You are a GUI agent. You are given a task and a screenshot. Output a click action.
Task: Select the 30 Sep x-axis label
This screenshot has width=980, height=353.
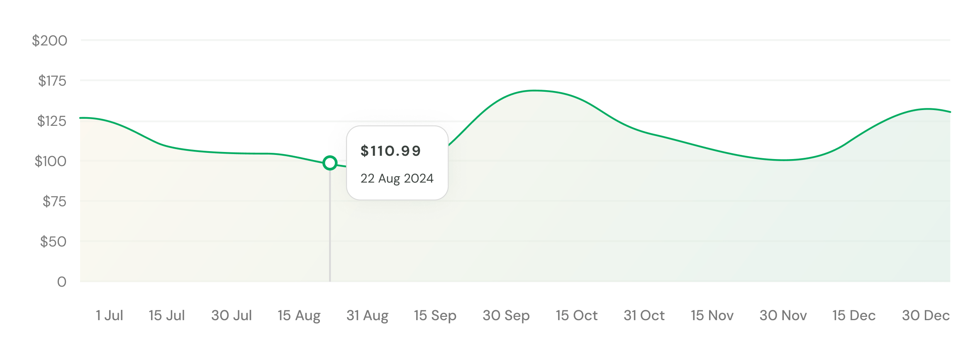pyautogui.click(x=506, y=315)
